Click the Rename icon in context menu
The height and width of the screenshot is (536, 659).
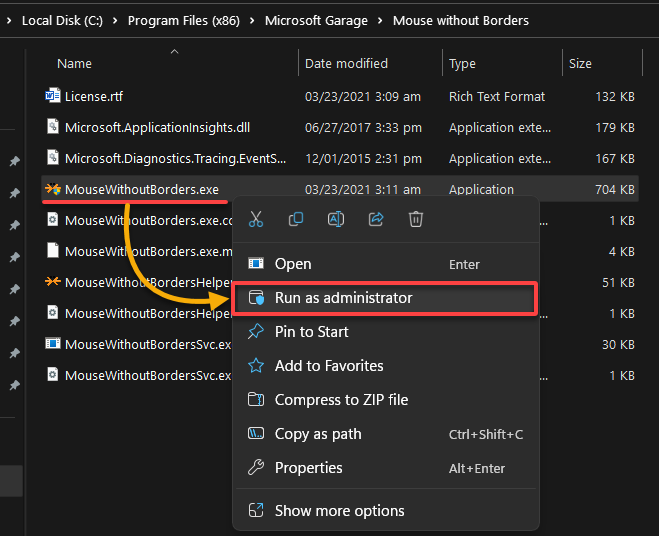tap(336, 219)
